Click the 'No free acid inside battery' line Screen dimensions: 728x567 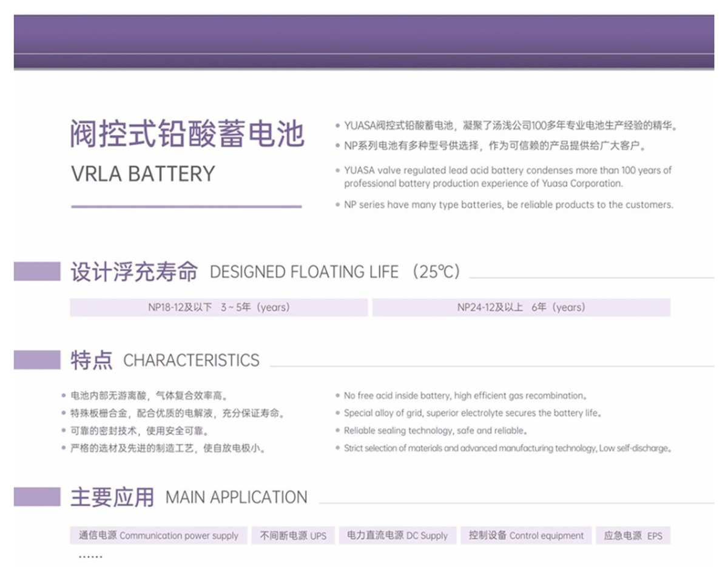[465, 396]
